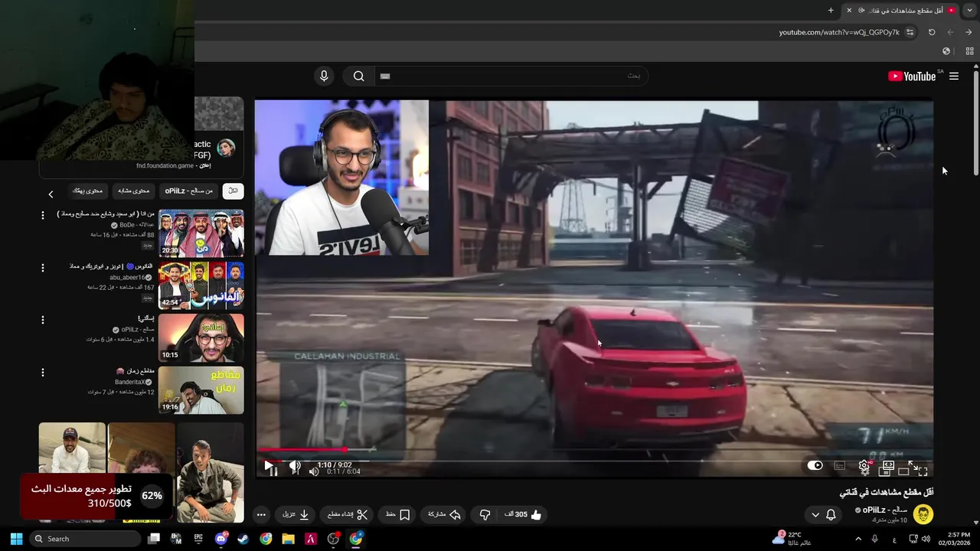
Task: Open more actions with the three-dot button
Action: (261, 515)
